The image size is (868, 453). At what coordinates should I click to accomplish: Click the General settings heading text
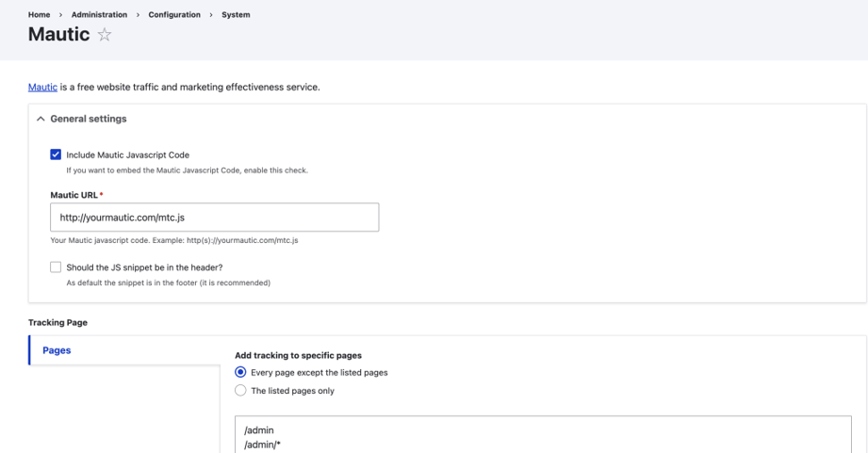(x=89, y=119)
